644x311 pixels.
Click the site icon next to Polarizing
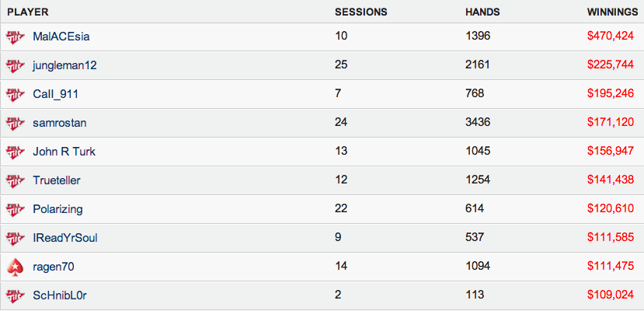16,209
